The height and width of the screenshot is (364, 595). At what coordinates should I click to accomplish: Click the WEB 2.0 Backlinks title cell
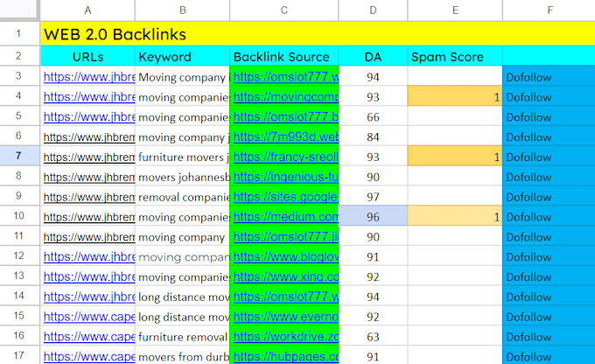318,34
